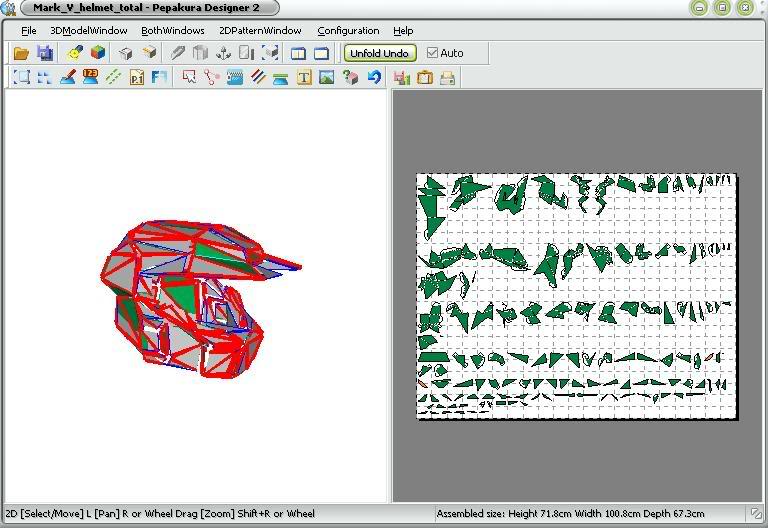Click the Open file folder icon
The image size is (768, 528).
click(20, 53)
